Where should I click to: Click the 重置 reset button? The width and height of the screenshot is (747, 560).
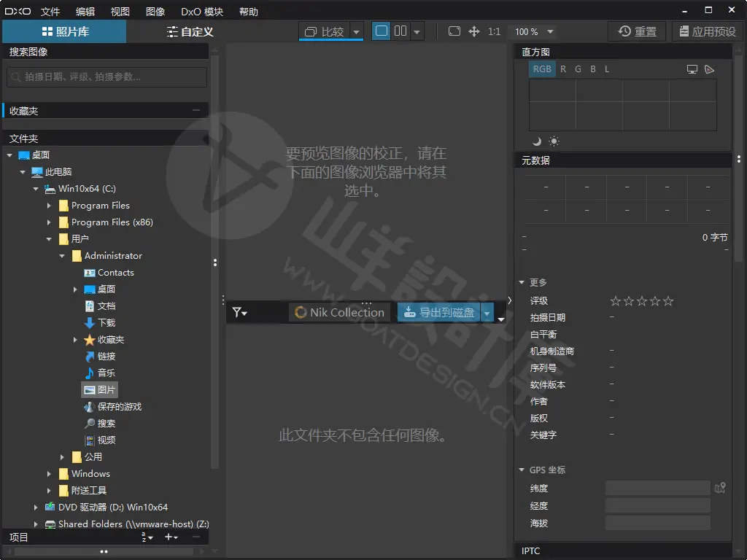click(x=638, y=31)
